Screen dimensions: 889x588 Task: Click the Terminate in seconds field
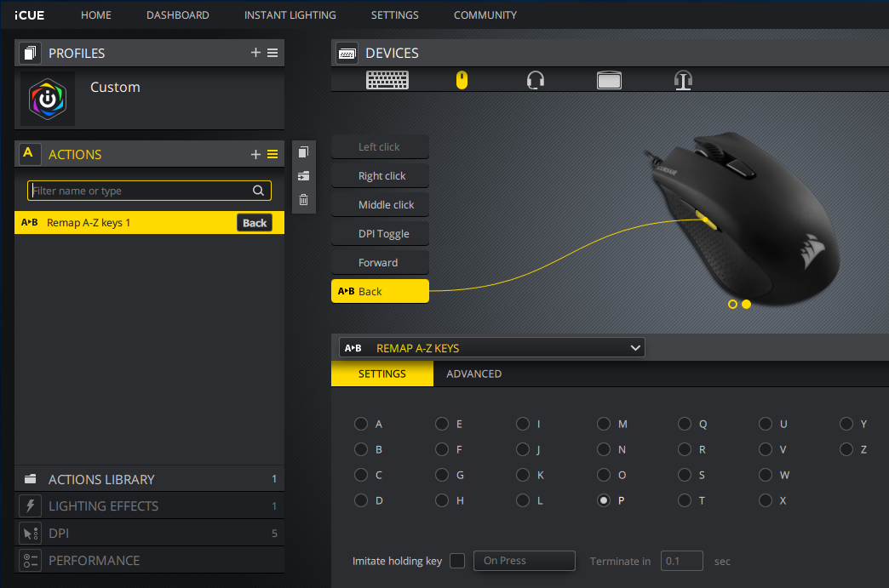681,561
